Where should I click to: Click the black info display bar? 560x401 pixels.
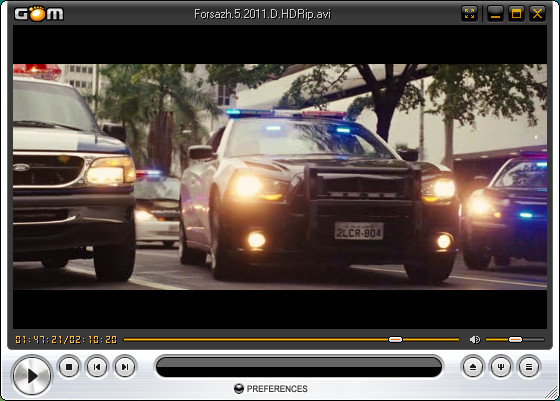[299, 366]
